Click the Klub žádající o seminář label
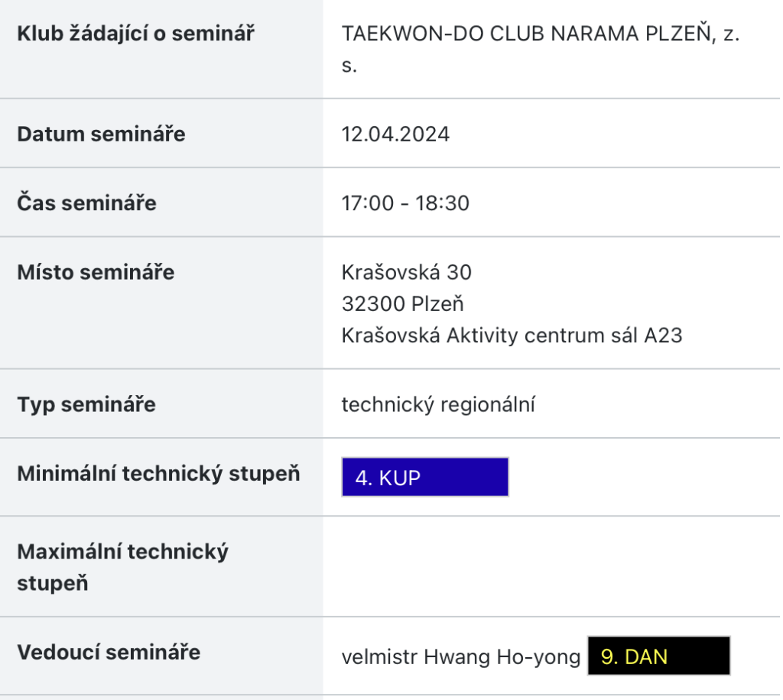Viewport: 783px width, 700px height. tap(136, 34)
